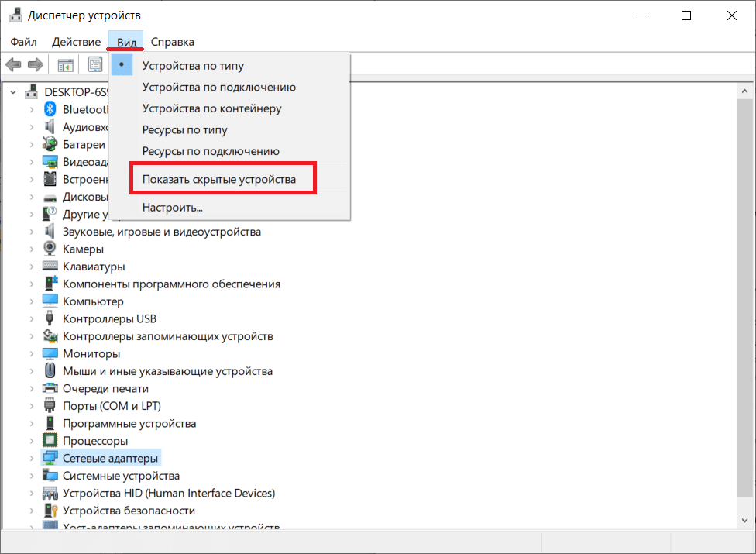
Task: Click the processor chip icon beside Процессоры
Action: click(x=50, y=441)
